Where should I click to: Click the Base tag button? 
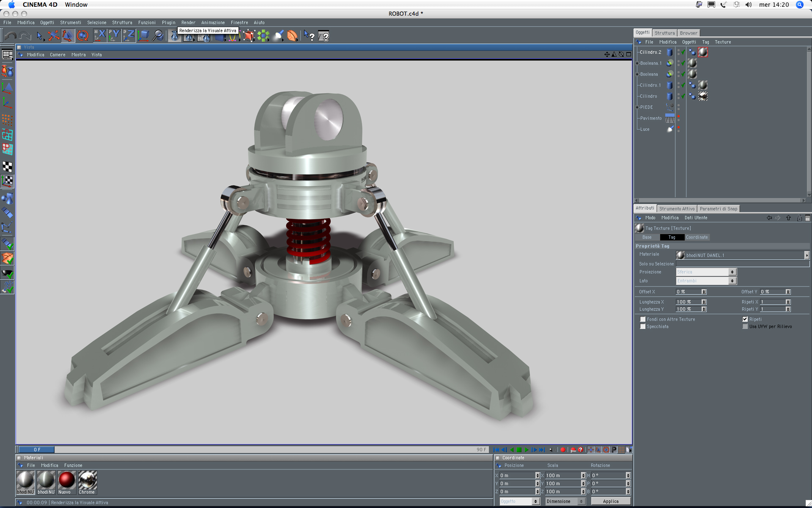point(647,237)
